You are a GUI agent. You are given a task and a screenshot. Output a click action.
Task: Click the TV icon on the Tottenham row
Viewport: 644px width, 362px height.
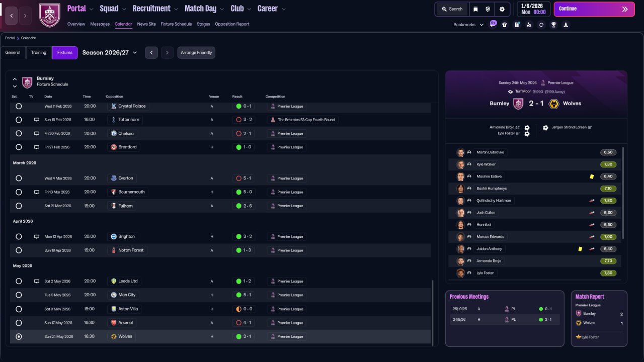[x=37, y=120]
